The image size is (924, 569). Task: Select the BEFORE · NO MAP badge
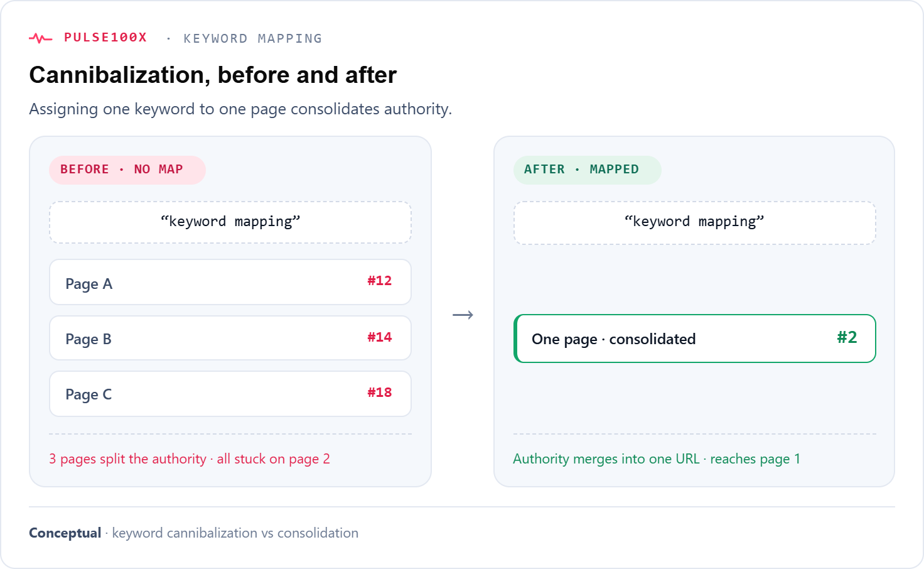(127, 170)
